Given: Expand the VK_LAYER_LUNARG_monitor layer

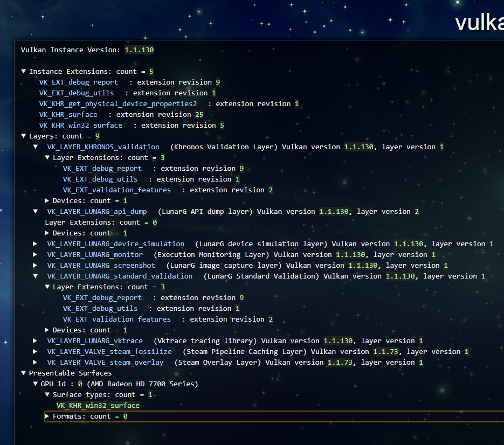Looking at the screenshot, I should [x=35, y=254].
